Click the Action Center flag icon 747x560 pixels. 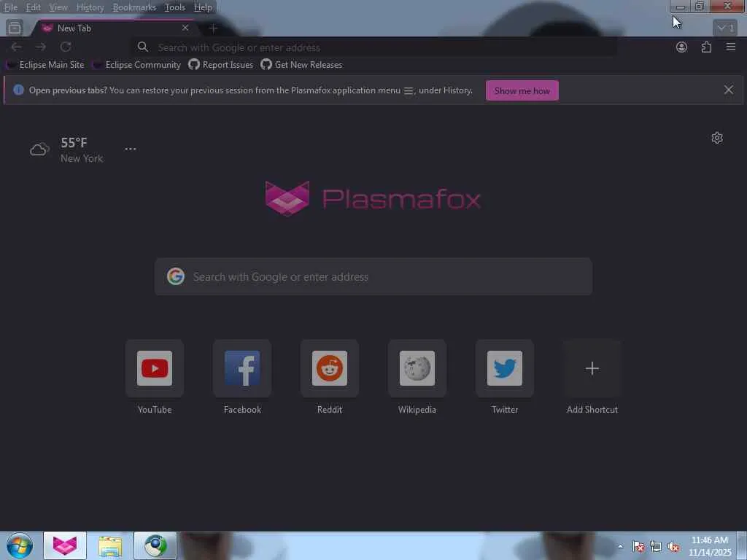click(x=638, y=547)
